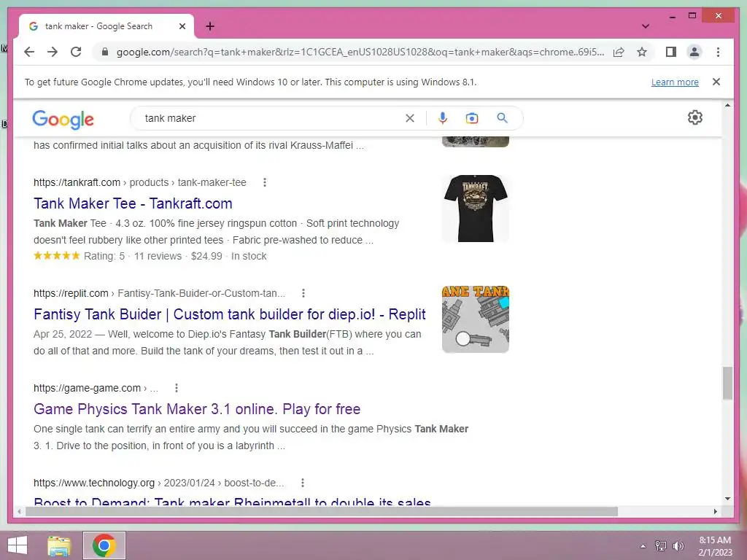747x560 pixels.
Task: Open the tab search chevron in the title bar
Action: click(646, 26)
